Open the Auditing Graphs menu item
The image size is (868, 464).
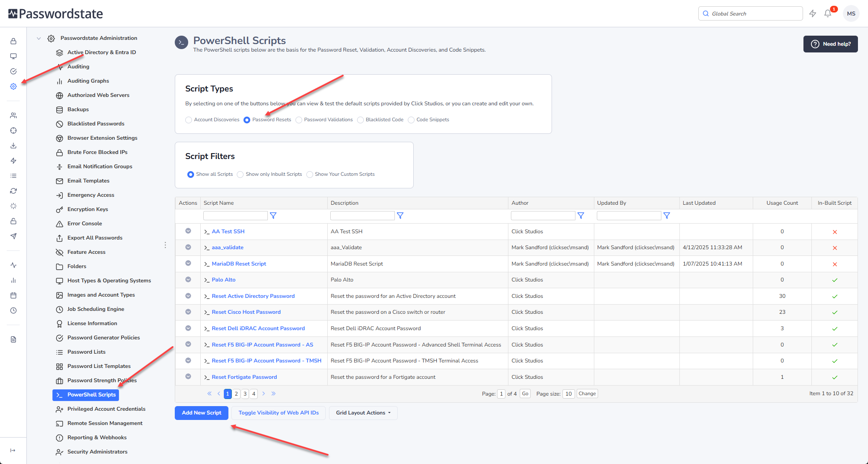[88, 81]
